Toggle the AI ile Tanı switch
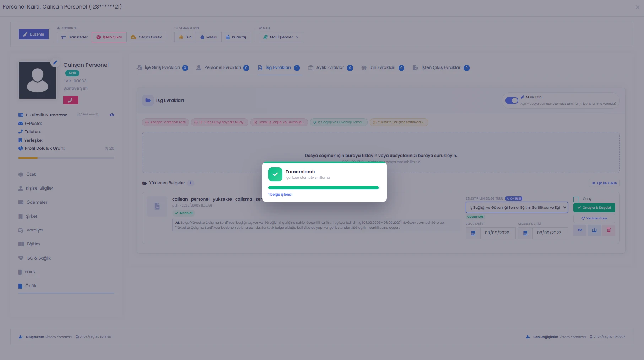This screenshot has height=360, width=644. [512, 100]
